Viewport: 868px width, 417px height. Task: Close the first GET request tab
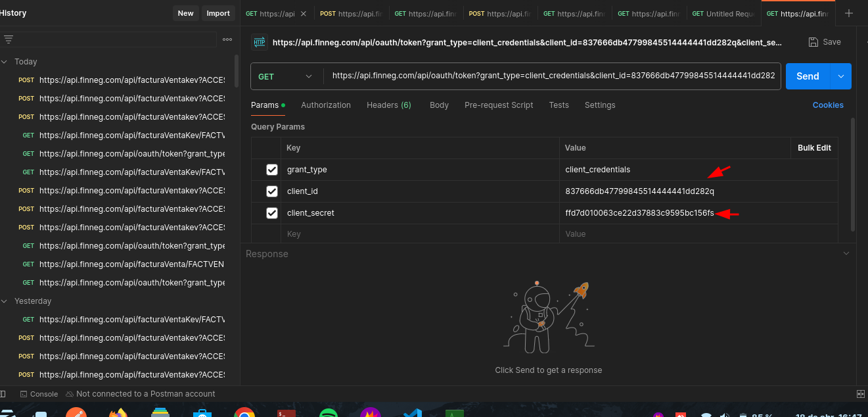[303, 14]
